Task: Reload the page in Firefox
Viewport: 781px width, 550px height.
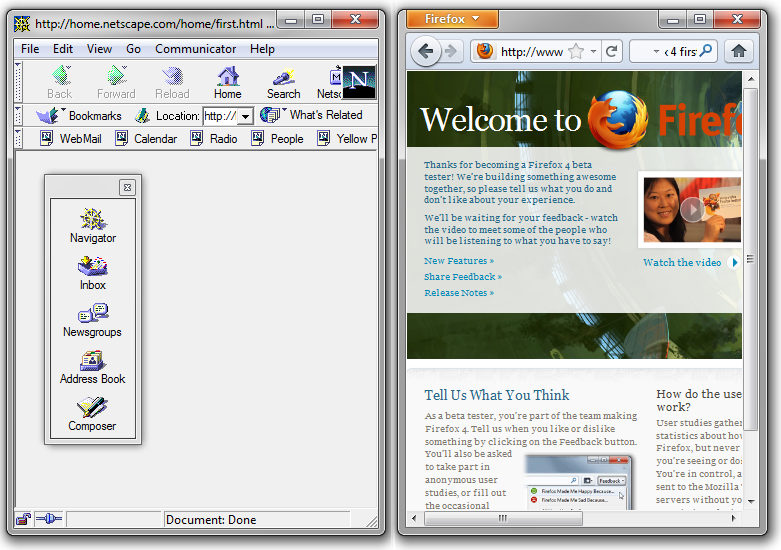Action: [x=612, y=51]
